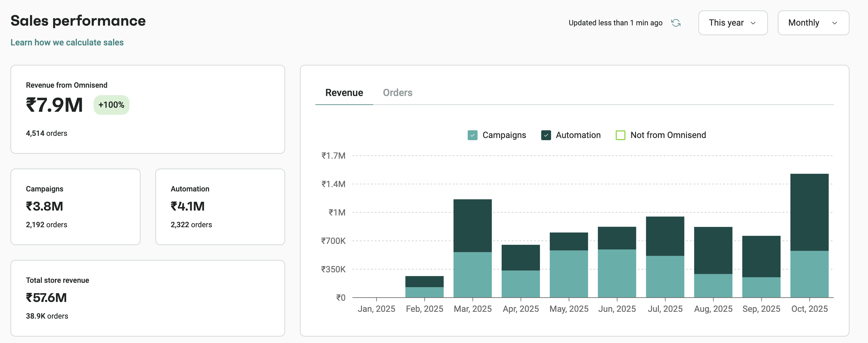Click the Sales performance heading
Image resolution: width=868 pixels, height=343 pixels.
(78, 21)
